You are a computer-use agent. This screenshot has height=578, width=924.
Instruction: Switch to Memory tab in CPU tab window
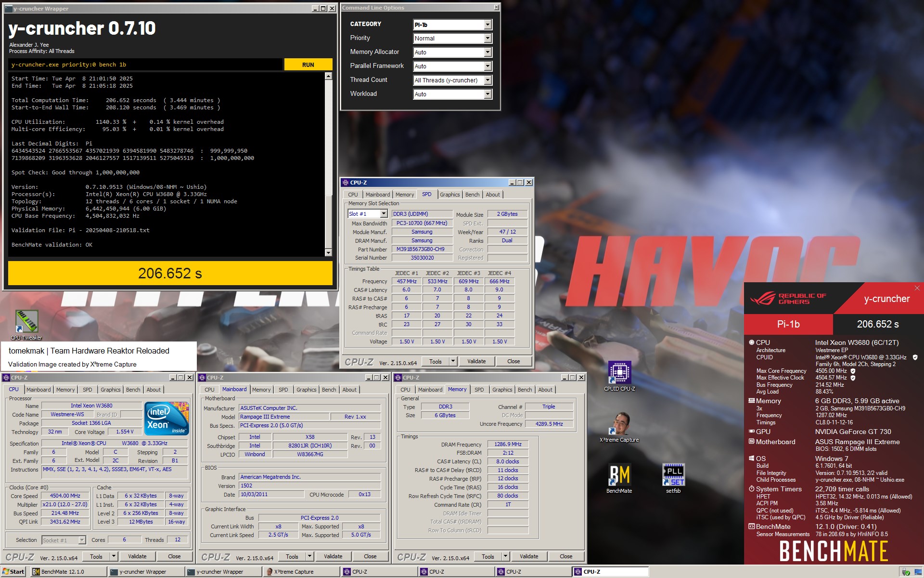click(65, 390)
